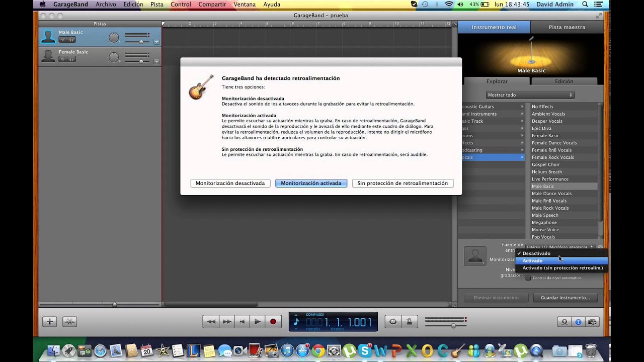Choose Monitorización desactivada in the dialog

pos(230,184)
